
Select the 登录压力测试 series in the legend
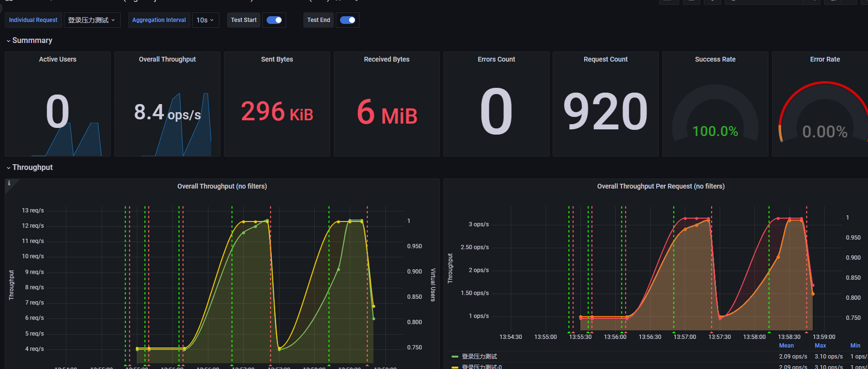[x=479, y=357]
